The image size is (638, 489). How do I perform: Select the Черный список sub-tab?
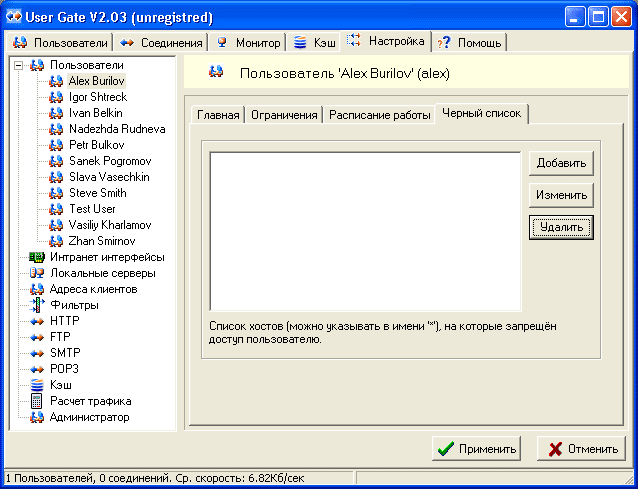(x=482, y=114)
